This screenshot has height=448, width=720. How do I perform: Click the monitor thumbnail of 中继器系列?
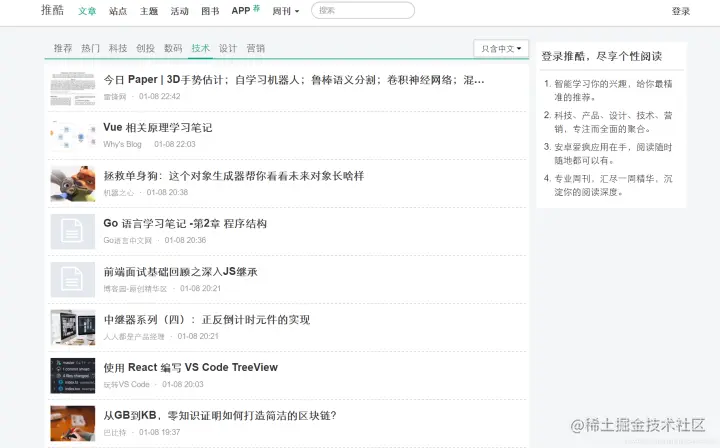click(x=73, y=328)
